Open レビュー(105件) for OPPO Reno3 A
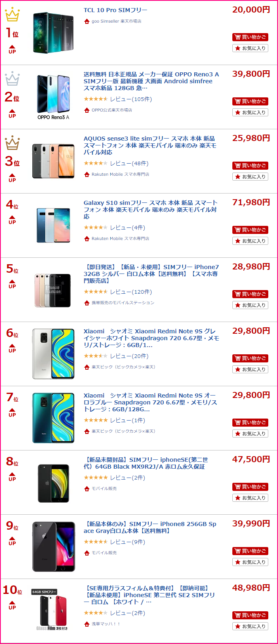Viewport: 278px width, 644px height. (x=131, y=99)
